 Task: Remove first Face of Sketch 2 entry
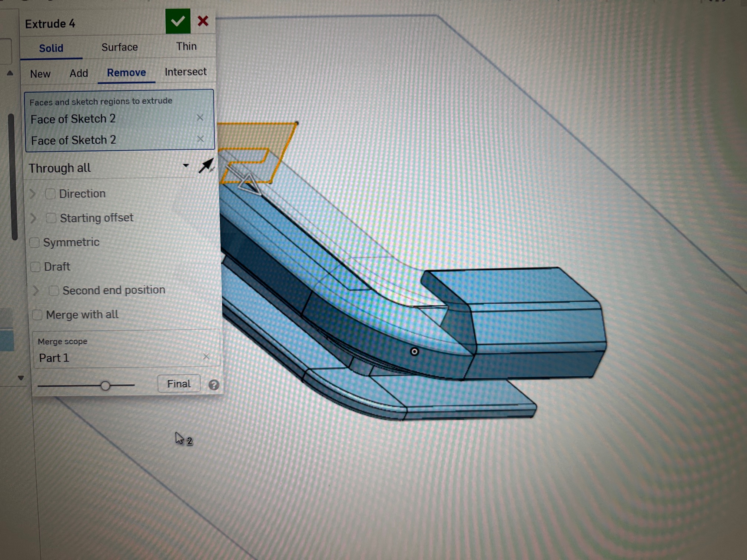coord(200,117)
